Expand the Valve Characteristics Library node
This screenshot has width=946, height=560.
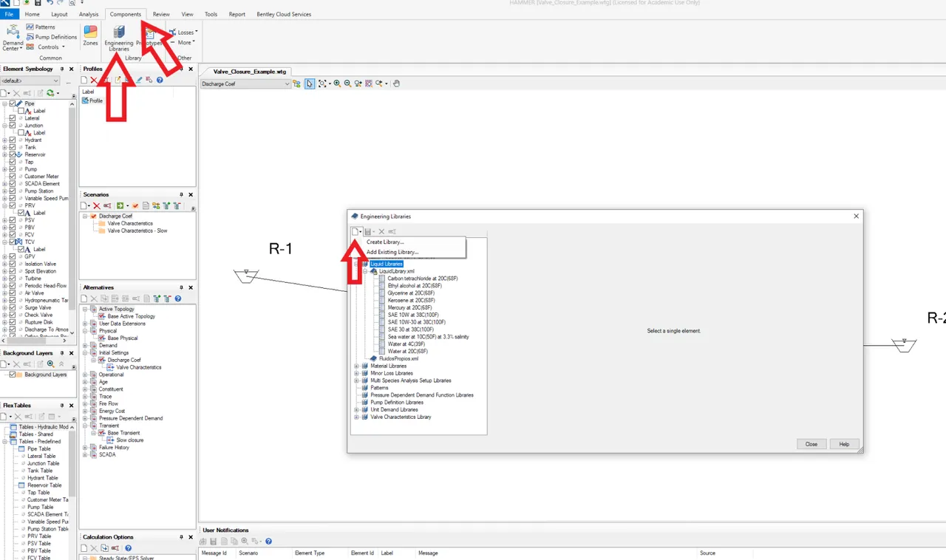[357, 417]
